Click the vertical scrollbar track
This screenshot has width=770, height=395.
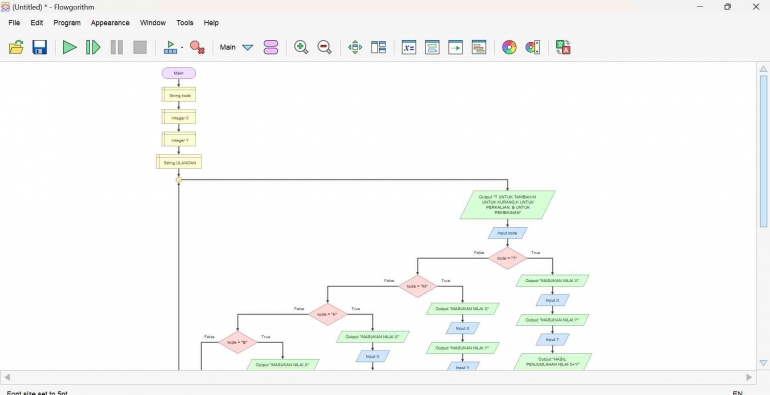pos(763,216)
